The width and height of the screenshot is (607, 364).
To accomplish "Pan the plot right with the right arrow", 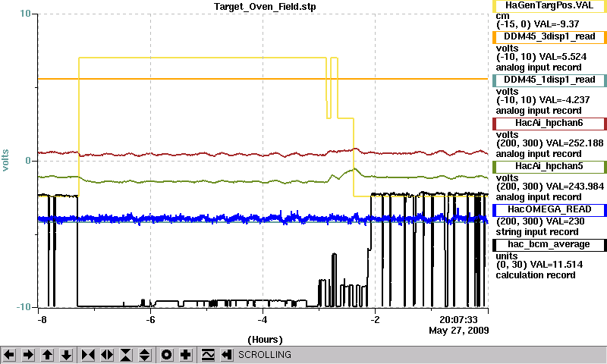I will pyautogui.click(x=28, y=354).
